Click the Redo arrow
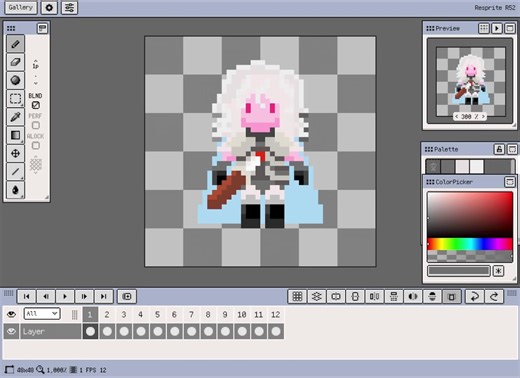Image resolution: width=520 pixels, height=378 pixels. pos(494,296)
